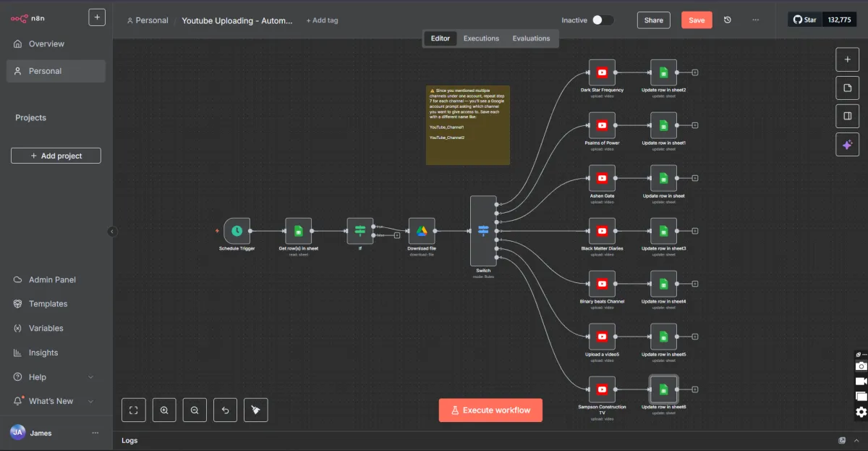Switch to the Executions tab

[x=481, y=38]
